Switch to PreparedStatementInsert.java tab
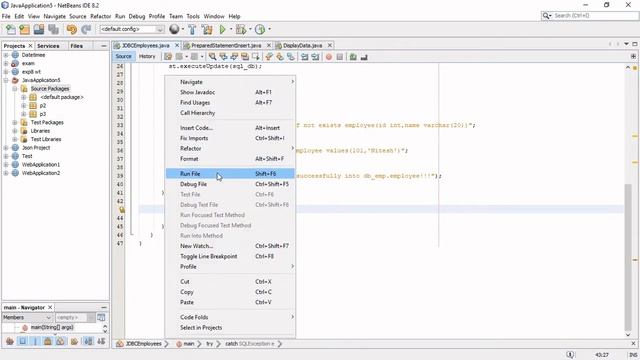Image resolution: width=640 pixels, height=360 pixels. 226,45
